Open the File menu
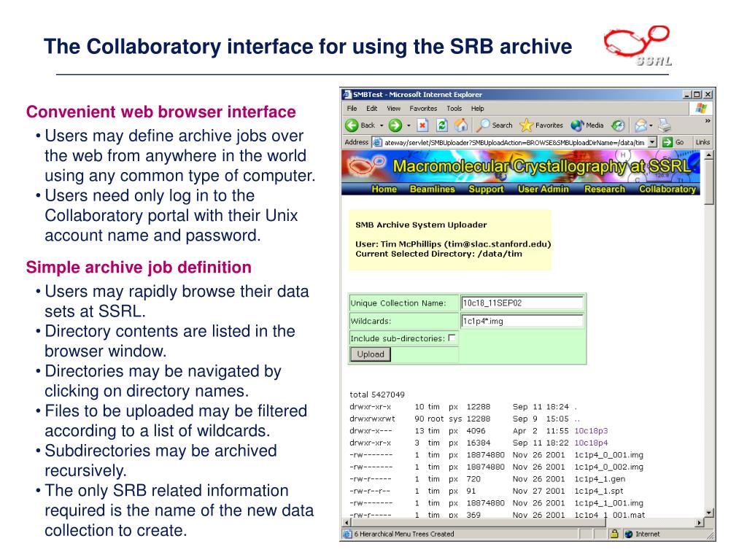The height and width of the screenshot is (560, 747). tap(352, 109)
